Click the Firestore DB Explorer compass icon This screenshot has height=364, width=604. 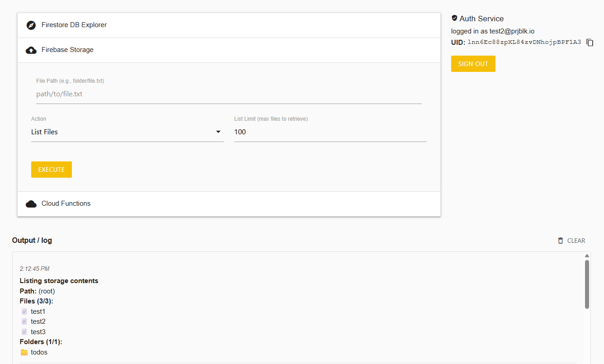pos(31,25)
